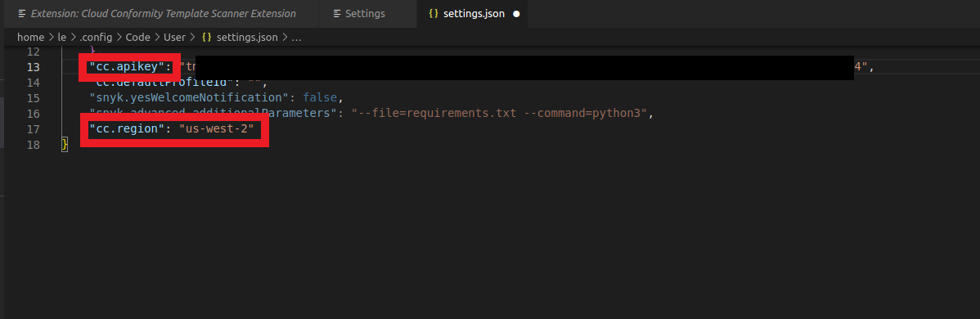The height and width of the screenshot is (319, 980).
Task: Click line number 15 in gutter
Action: (34, 98)
